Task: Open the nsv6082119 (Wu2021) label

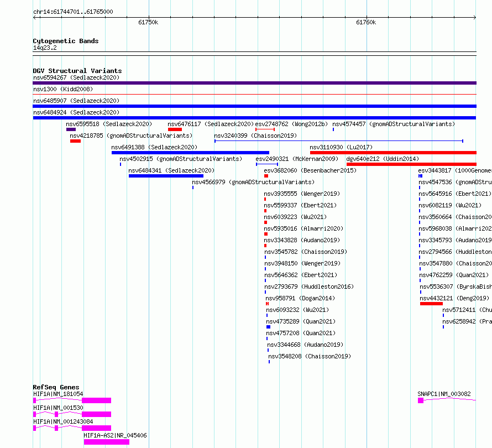Action: 450,205
